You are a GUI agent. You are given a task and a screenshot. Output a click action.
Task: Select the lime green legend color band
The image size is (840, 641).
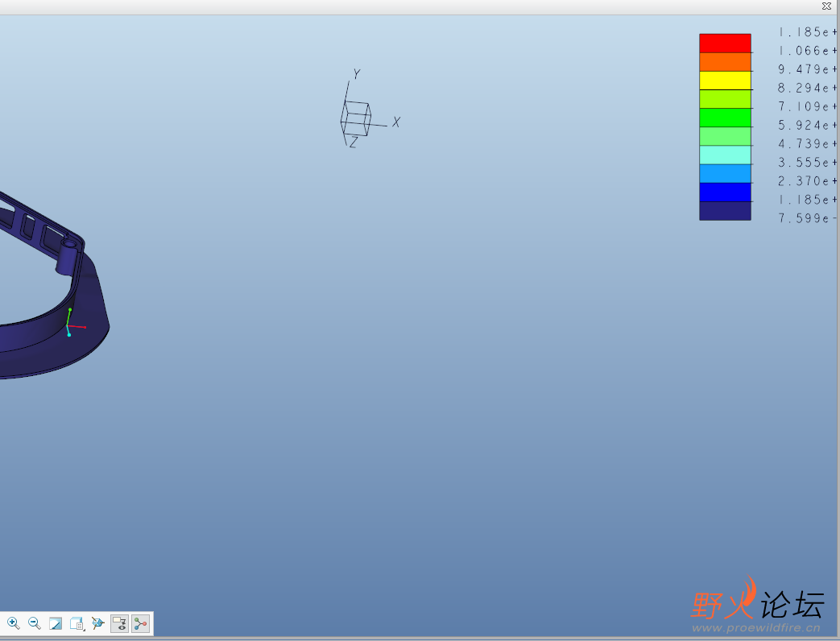[725, 99]
